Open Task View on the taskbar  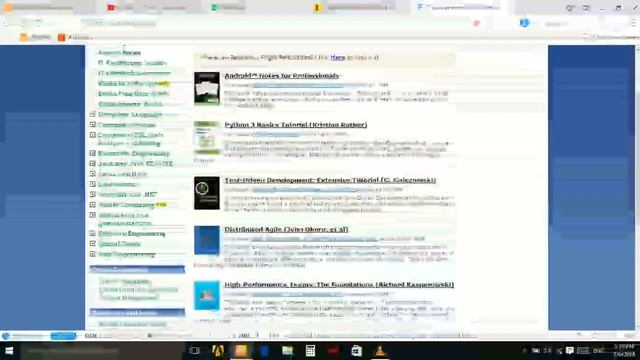pyautogui.click(x=194, y=351)
